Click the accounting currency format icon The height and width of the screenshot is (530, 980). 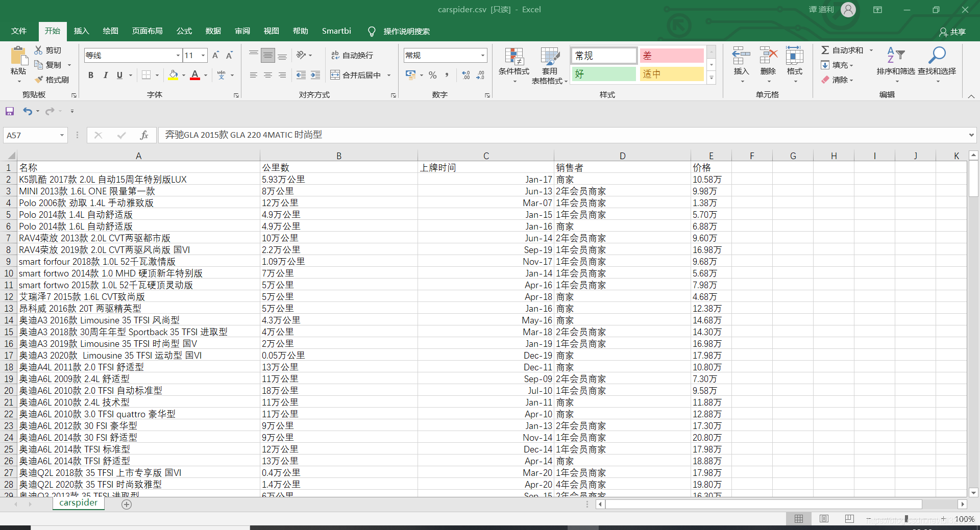[x=411, y=75]
